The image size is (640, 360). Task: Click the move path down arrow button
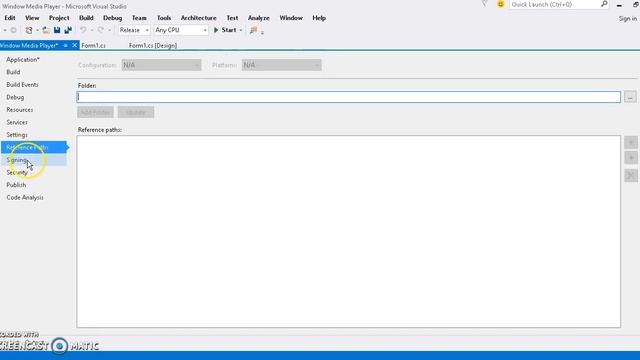coord(631,158)
